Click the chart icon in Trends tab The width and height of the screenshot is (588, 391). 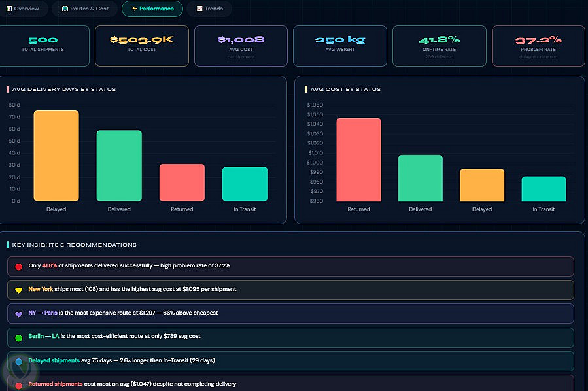[199, 8]
